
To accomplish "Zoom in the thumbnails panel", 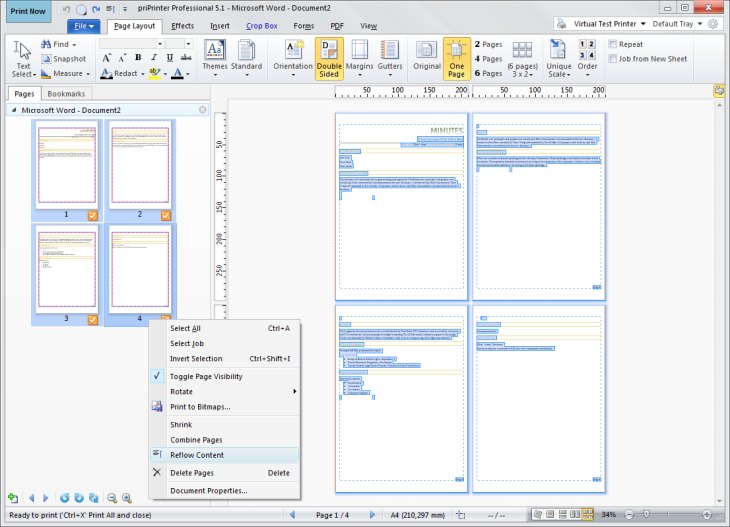I will point(127,498).
